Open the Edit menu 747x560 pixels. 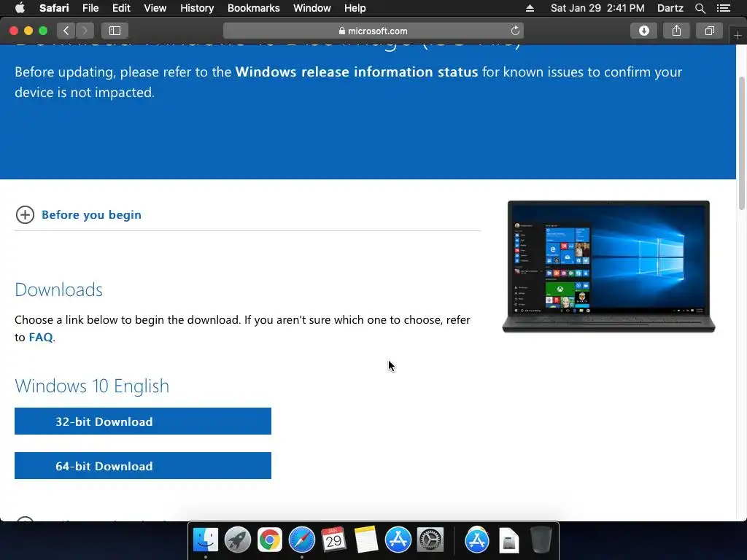coord(121,8)
